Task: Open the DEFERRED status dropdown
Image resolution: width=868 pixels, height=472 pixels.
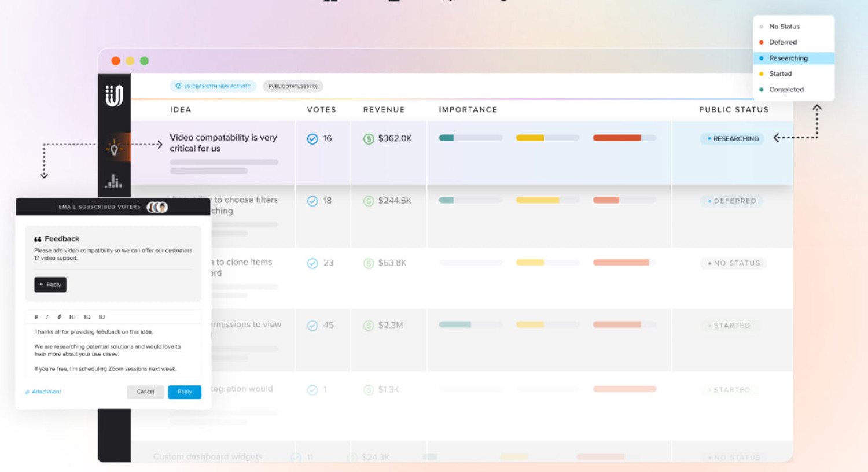Action: pos(732,201)
